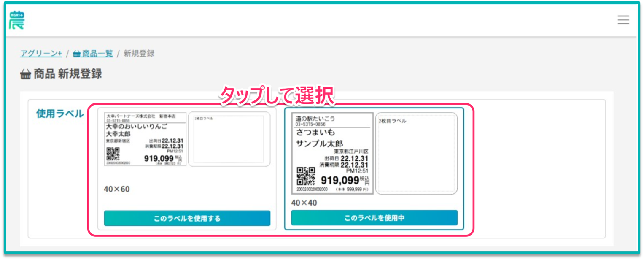Click the 2枚目ラベル preview in the 40×60 card
The width and height of the screenshot is (644, 260).
229,139
